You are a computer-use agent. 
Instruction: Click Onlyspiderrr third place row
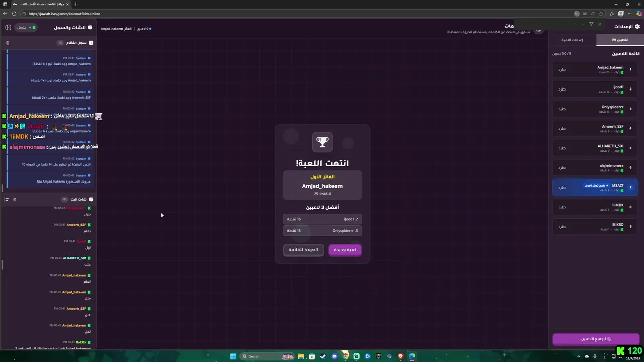[x=323, y=231]
